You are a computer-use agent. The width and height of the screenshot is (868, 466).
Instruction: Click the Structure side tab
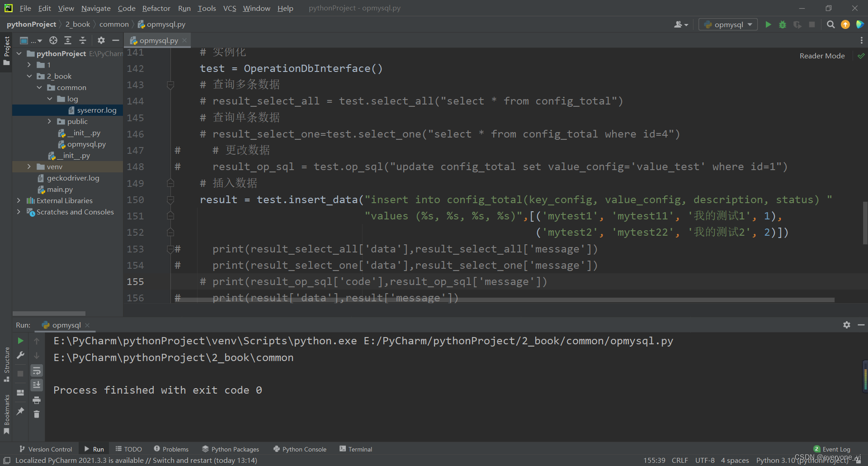(x=6, y=364)
